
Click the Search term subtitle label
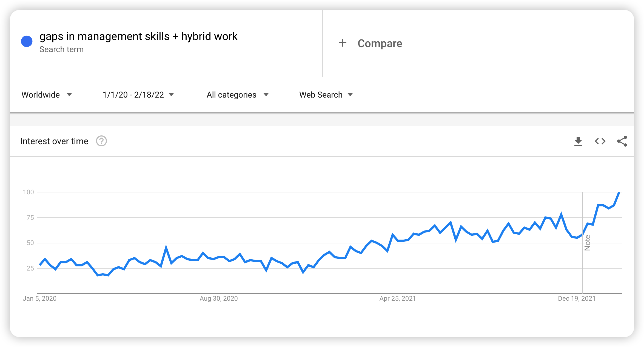tap(61, 49)
